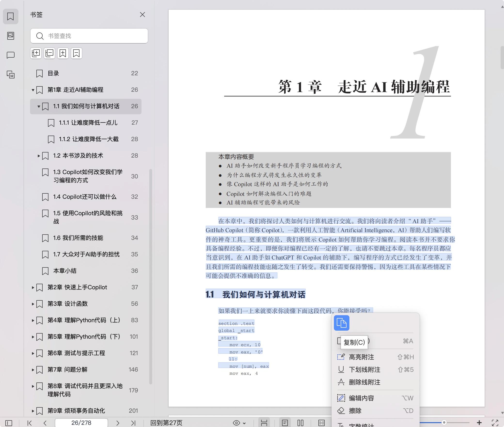Click the 回到第27页 link
Screen dimensions: 504x427
pyautogui.click(x=166, y=423)
